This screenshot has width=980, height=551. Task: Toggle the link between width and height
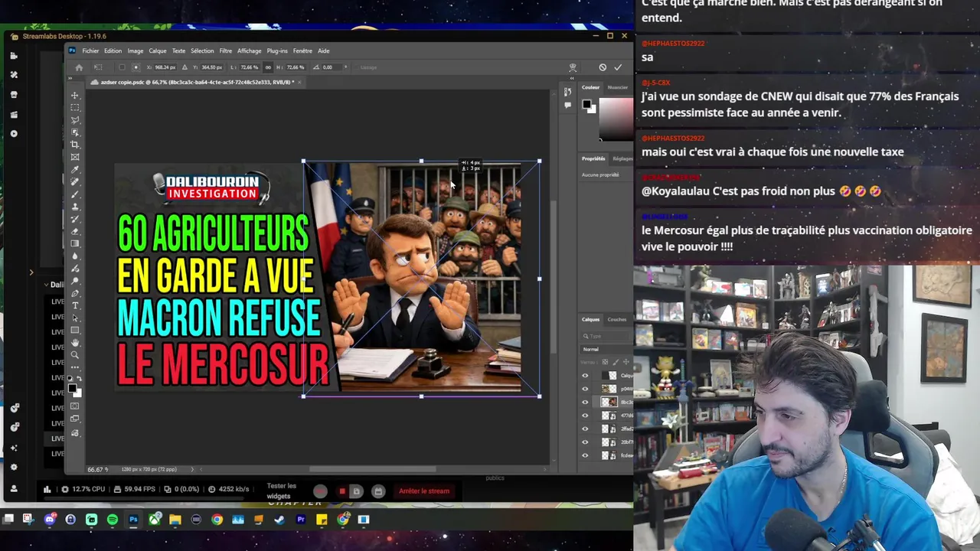268,67
